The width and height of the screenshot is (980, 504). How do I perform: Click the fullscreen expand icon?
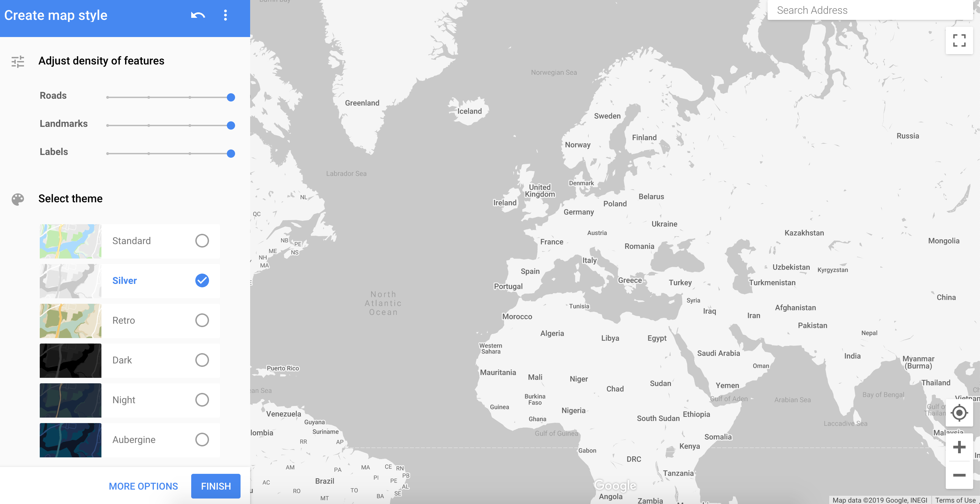pos(959,42)
